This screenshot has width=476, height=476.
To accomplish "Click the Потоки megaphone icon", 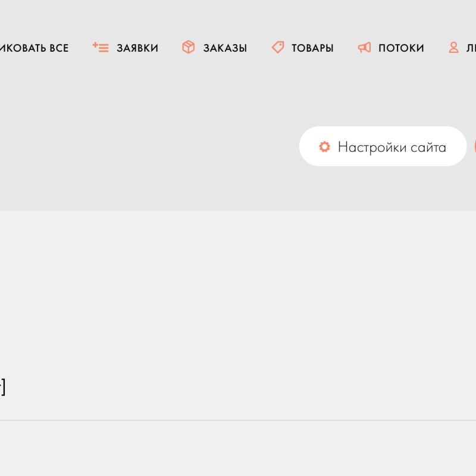I will [x=364, y=48].
